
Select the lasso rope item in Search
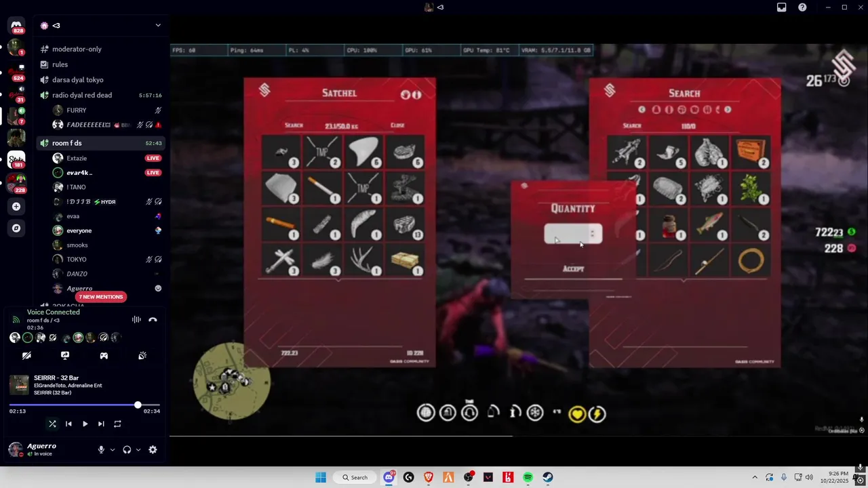point(751,261)
